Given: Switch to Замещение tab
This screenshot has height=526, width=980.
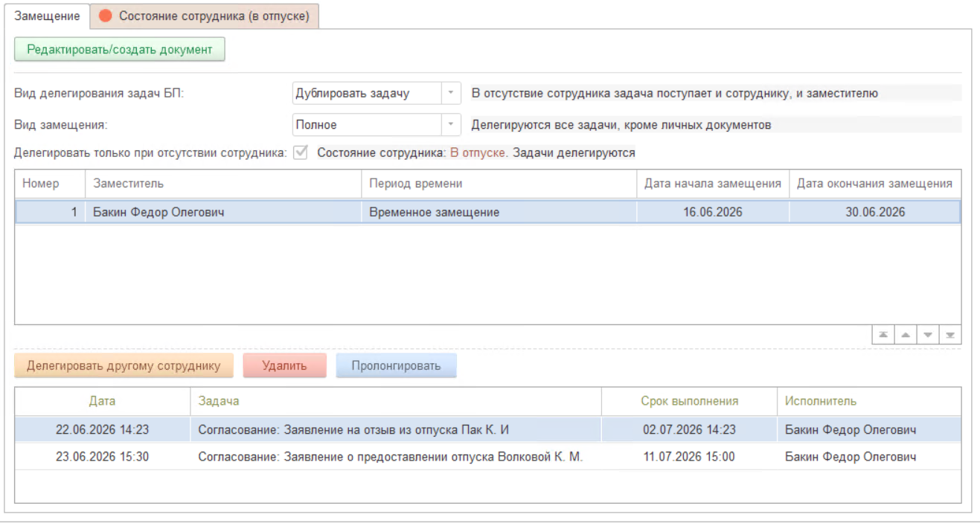Looking at the screenshot, I should [47, 16].
